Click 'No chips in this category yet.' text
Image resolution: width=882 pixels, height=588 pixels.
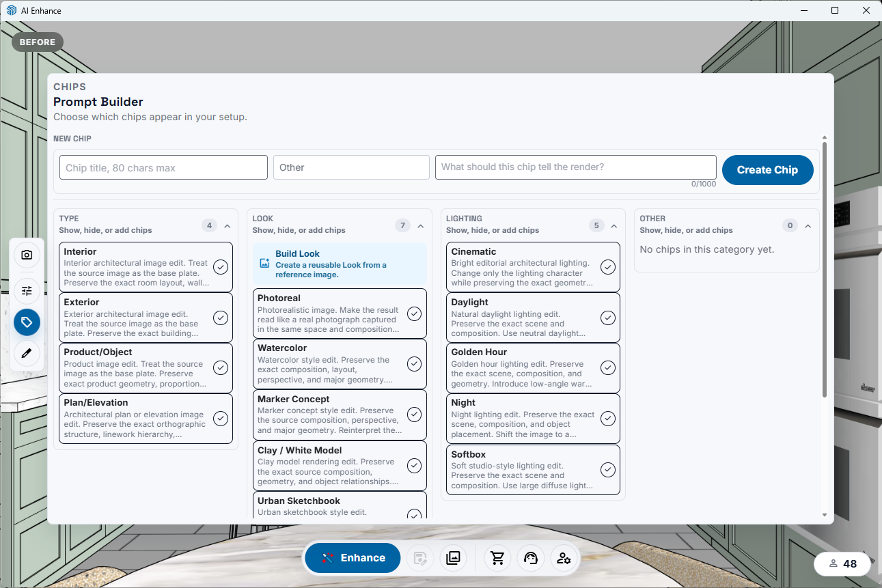706,250
